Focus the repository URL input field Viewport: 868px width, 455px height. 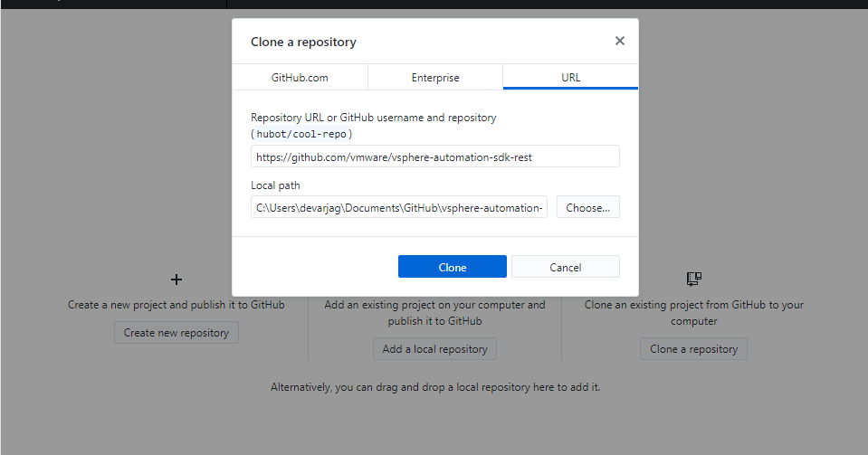435,156
